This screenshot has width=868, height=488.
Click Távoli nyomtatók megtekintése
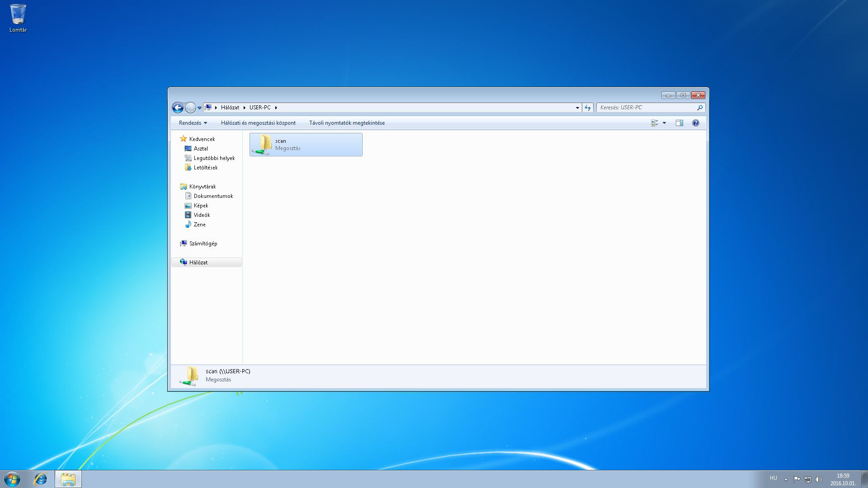click(x=347, y=123)
